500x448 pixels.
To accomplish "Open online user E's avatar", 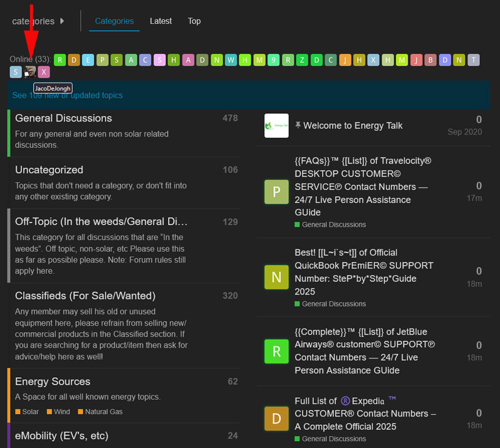I will point(88,60).
